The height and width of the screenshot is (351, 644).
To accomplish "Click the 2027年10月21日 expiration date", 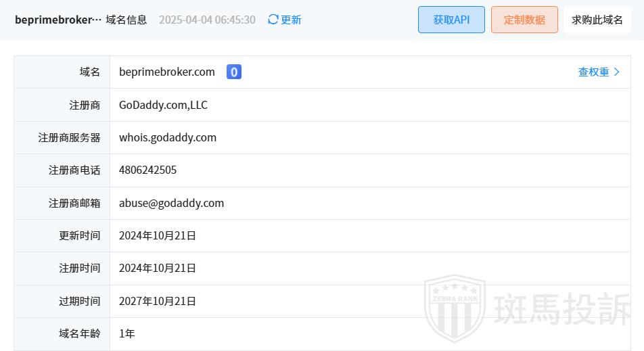I will 158,301.
